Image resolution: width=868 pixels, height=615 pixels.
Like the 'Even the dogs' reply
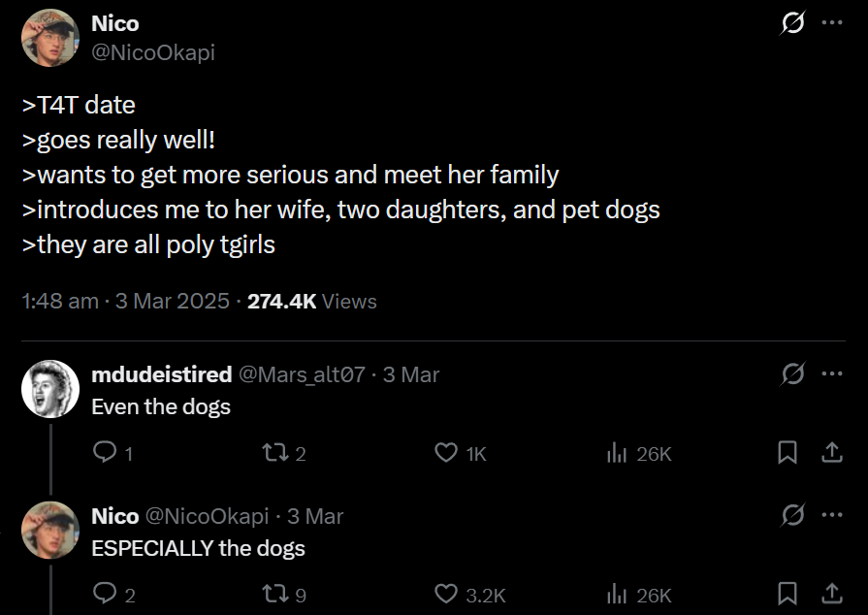coord(446,453)
